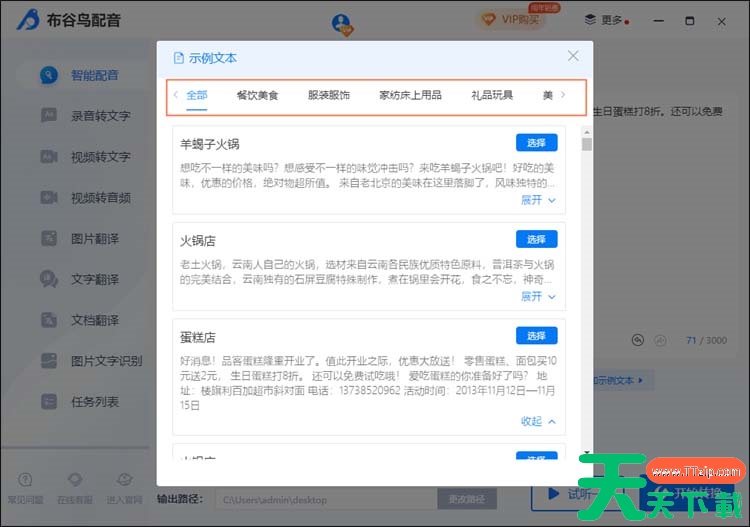This screenshot has width=750, height=527.
Task: Open the 礼品玩具 tab
Action: point(492,95)
